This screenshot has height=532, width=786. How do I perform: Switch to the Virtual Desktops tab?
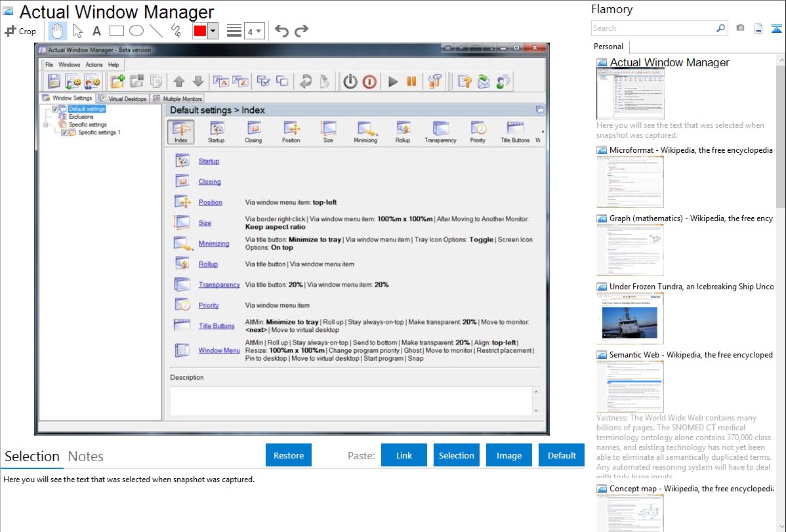pyautogui.click(x=123, y=99)
